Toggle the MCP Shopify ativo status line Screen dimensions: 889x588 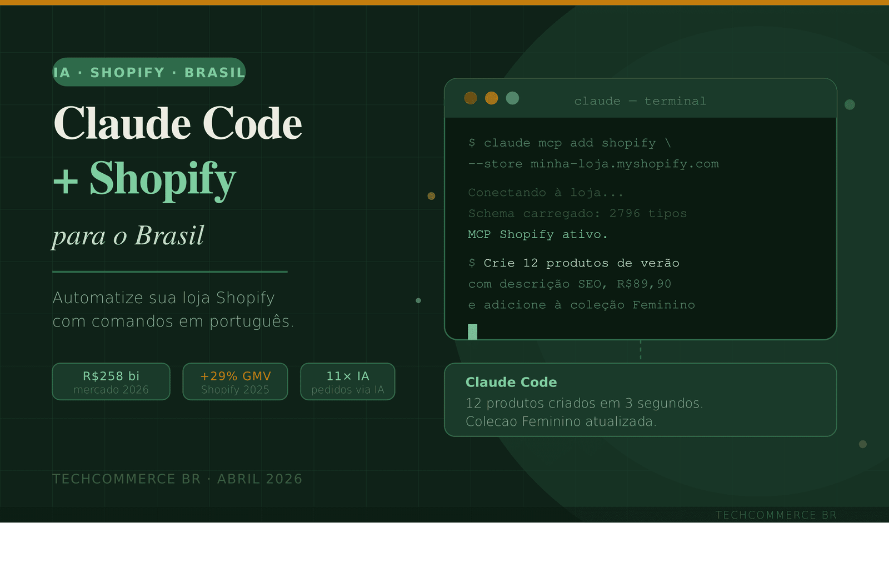[537, 234]
